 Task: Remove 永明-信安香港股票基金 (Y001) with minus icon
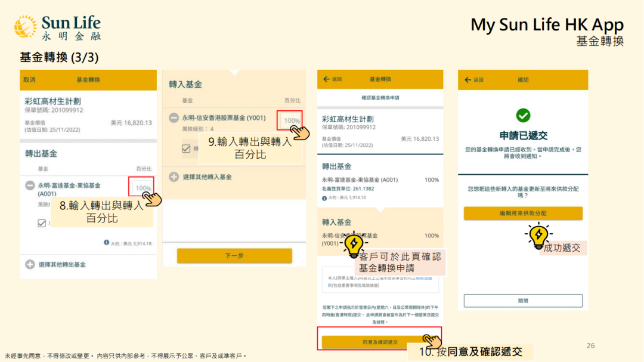pos(174,118)
